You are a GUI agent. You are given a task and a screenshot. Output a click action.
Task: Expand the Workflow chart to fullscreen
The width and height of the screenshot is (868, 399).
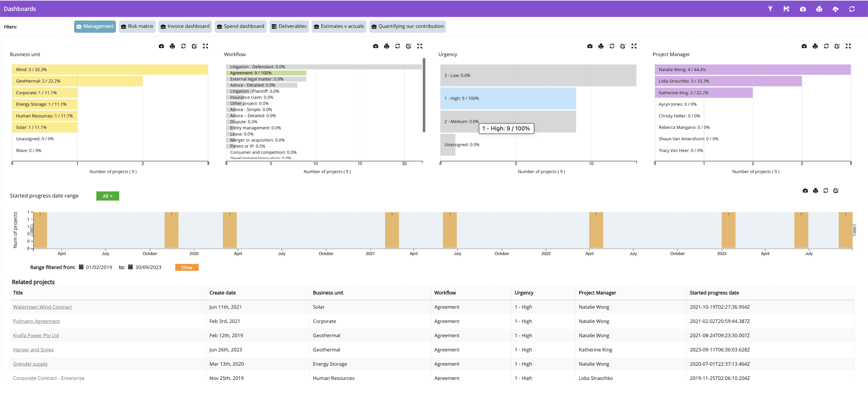click(419, 46)
